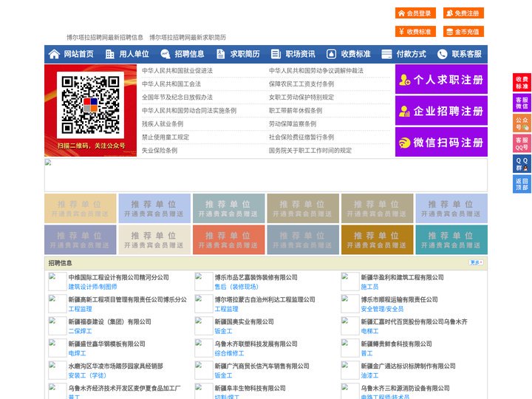Open 博尔塔拉招聘网最新求职简历 link
Image resolution: width=532 pixels, height=399 pixels.
(188, 38)
